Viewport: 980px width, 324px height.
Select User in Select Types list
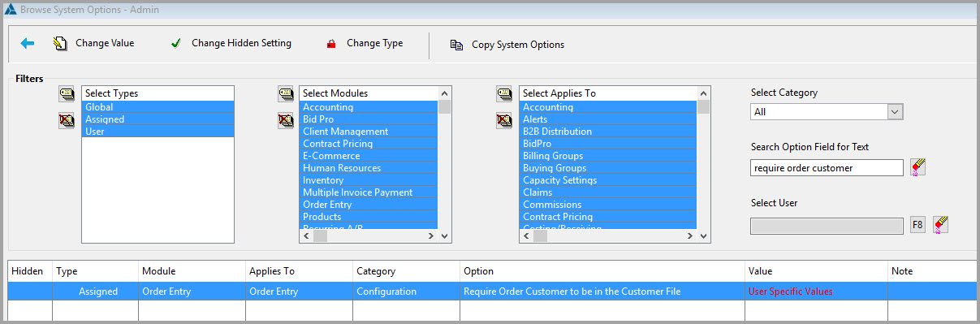(x=158, y=132)
